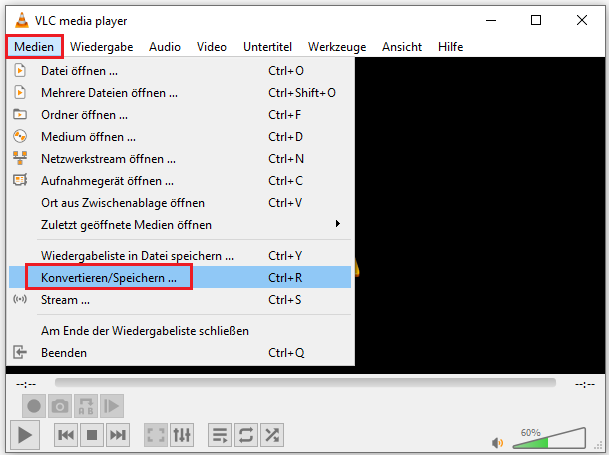The height and width of the screenshot is (455, 609).
Task: Click the record button icon
Action: [34, 406]
